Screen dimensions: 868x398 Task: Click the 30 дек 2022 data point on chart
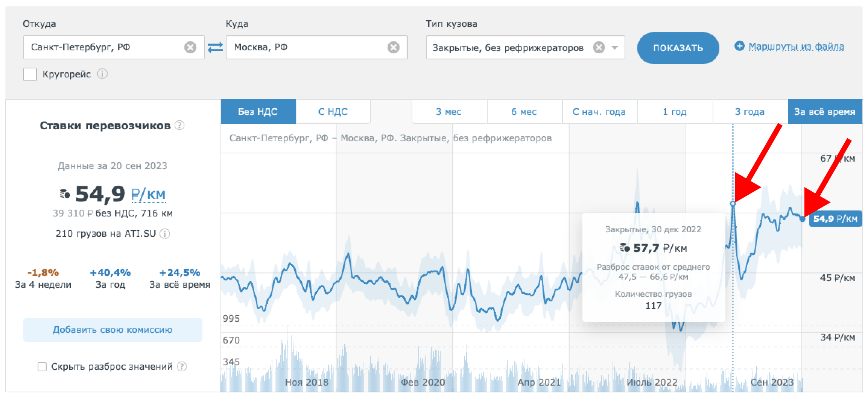click(733, 204)
